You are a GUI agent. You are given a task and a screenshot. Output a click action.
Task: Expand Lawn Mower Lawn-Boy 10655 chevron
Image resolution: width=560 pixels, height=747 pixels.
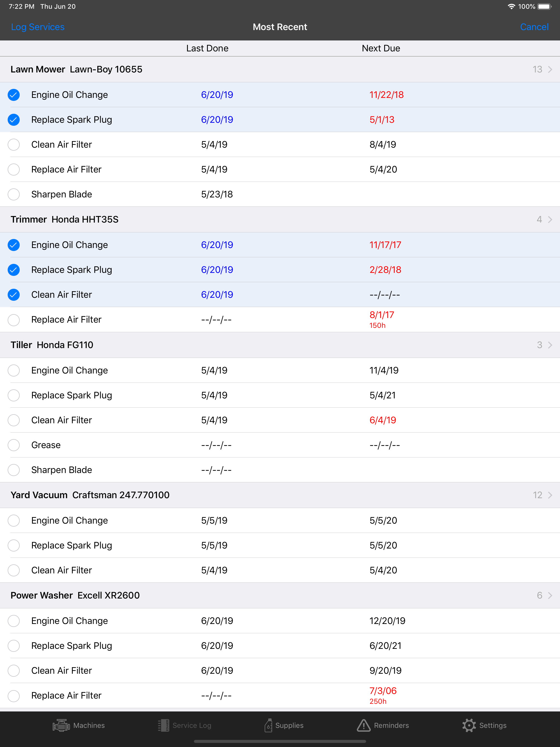(550, 69)
